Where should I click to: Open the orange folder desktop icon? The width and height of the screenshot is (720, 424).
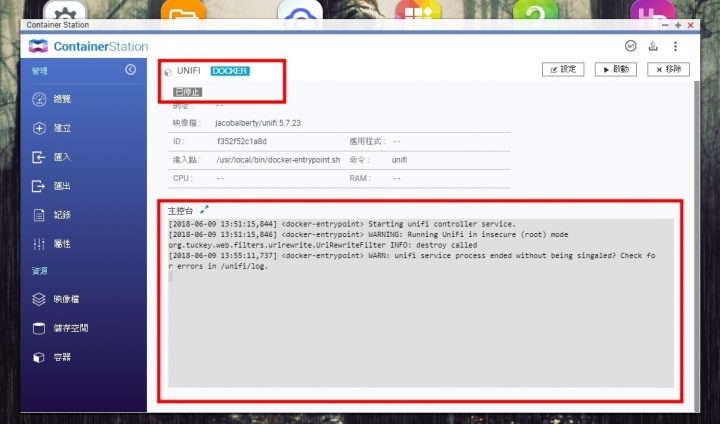(x=183, y=10)
